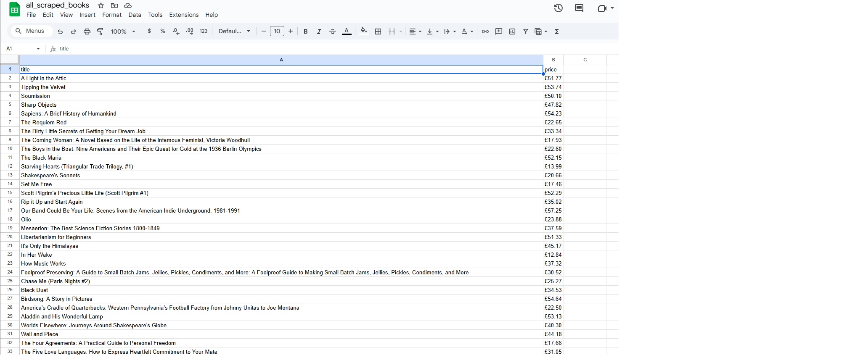Rename the all_scraped_books title

point(58,5)
